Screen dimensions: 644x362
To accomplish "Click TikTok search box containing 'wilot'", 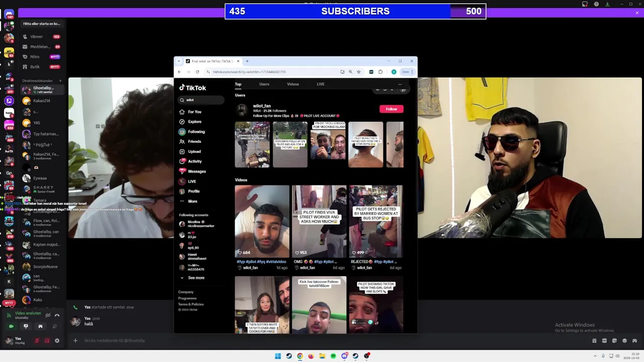I will tap(201, 100).
